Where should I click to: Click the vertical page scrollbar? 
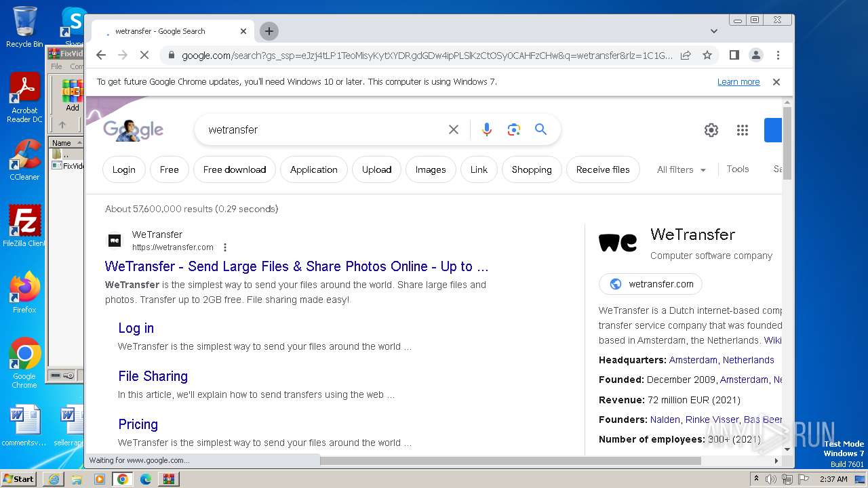787,142
